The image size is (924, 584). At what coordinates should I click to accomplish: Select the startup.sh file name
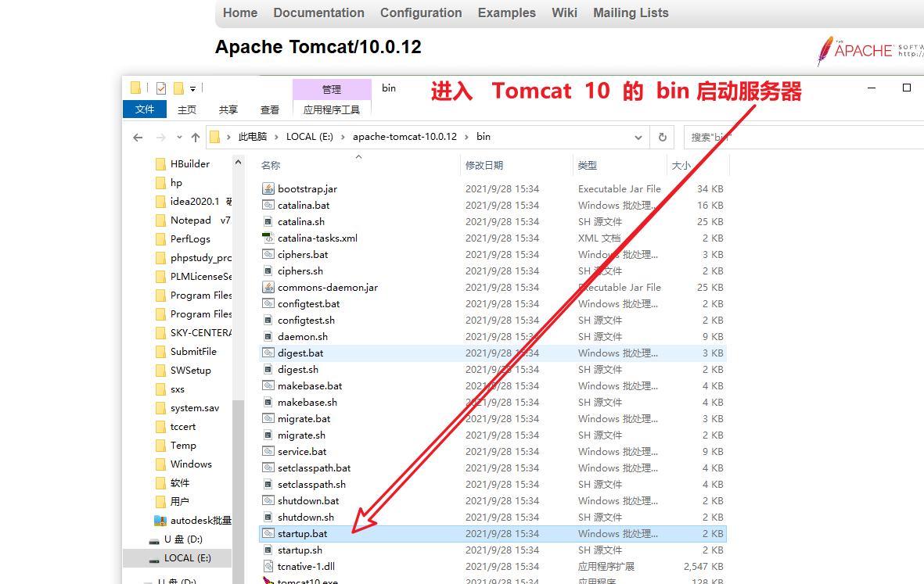coord(300,550)
